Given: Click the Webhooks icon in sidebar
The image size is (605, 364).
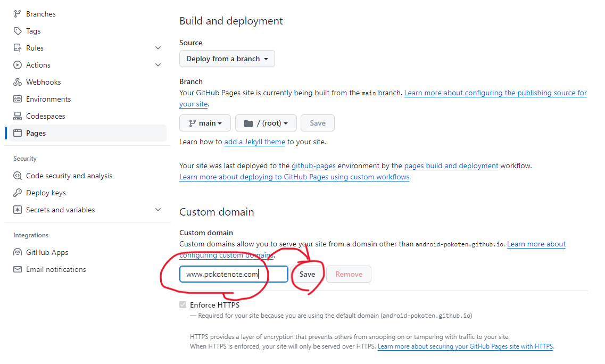Looking at the screenshot, I should pos(18,82).
